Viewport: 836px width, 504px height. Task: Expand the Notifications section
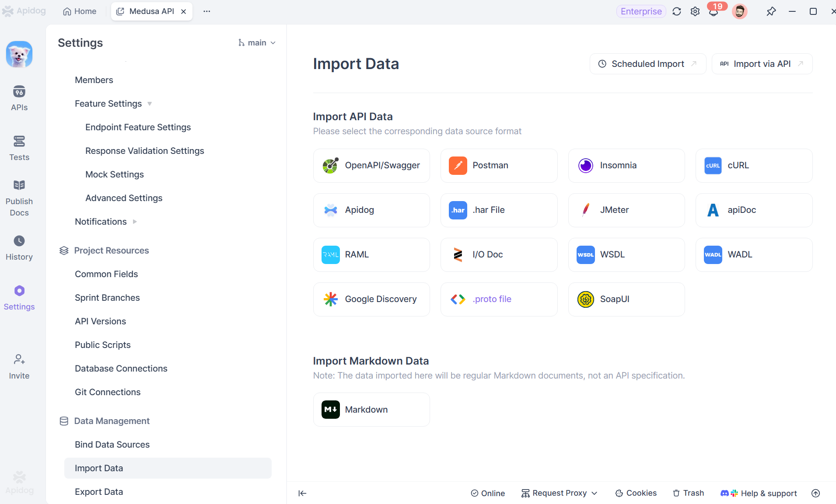coord(101,221)
